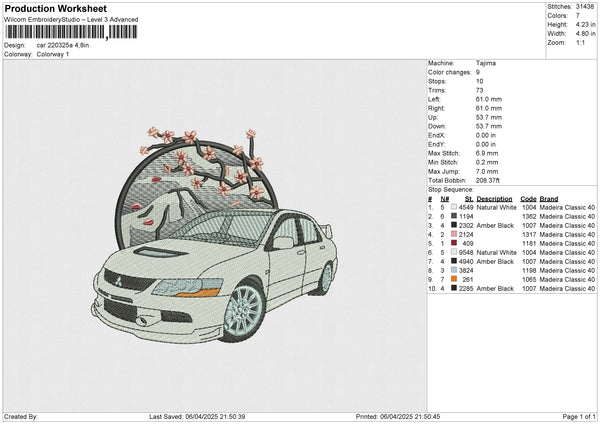This screenshot has width=600, height=424.
Task: Click the embroidered car design preview
Action: (x=215, y=236)
